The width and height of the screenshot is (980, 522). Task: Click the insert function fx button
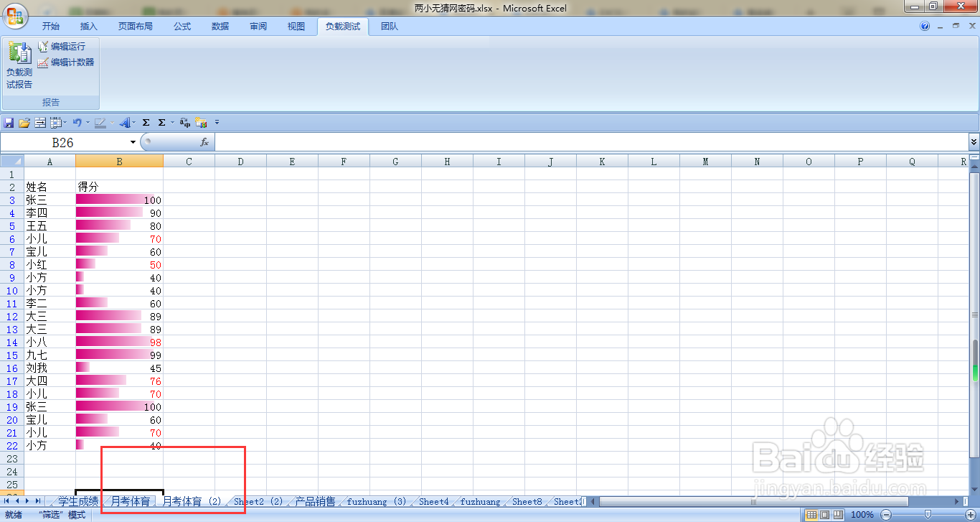pos(204,142)
